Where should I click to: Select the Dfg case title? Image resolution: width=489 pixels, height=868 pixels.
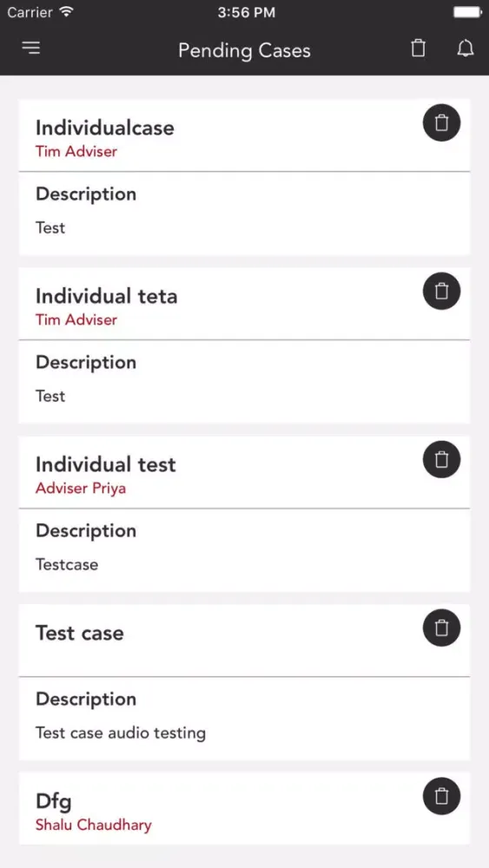(x=54, y=801)
